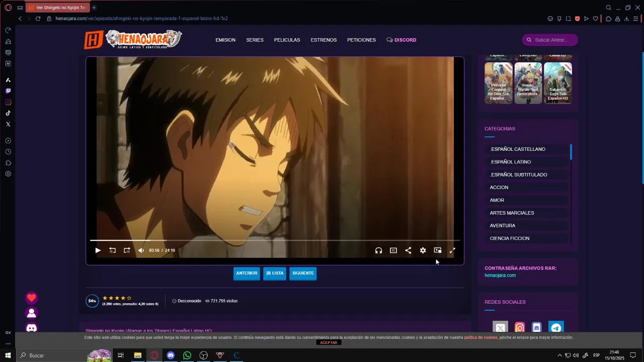
Task: Open the Instagram social network icon
Action: point(520,328)
